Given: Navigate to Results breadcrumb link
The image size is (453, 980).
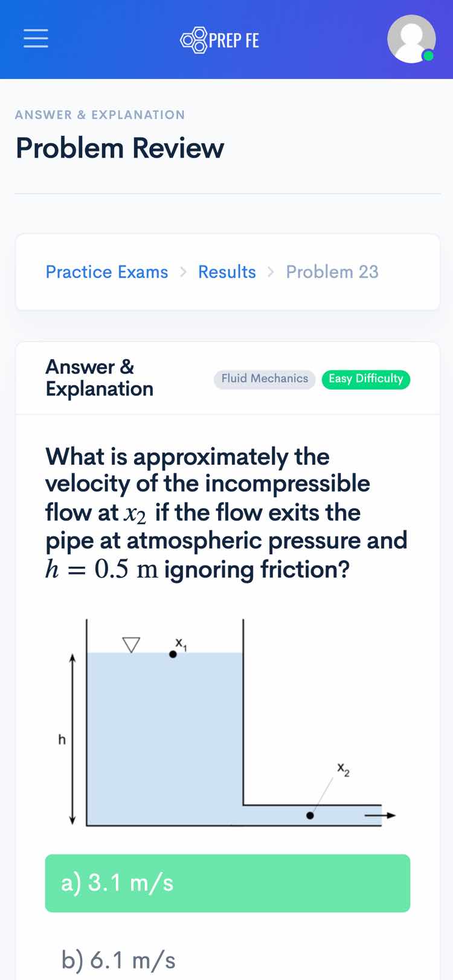Looking at the screenshot, I should [x=226, y=272].
